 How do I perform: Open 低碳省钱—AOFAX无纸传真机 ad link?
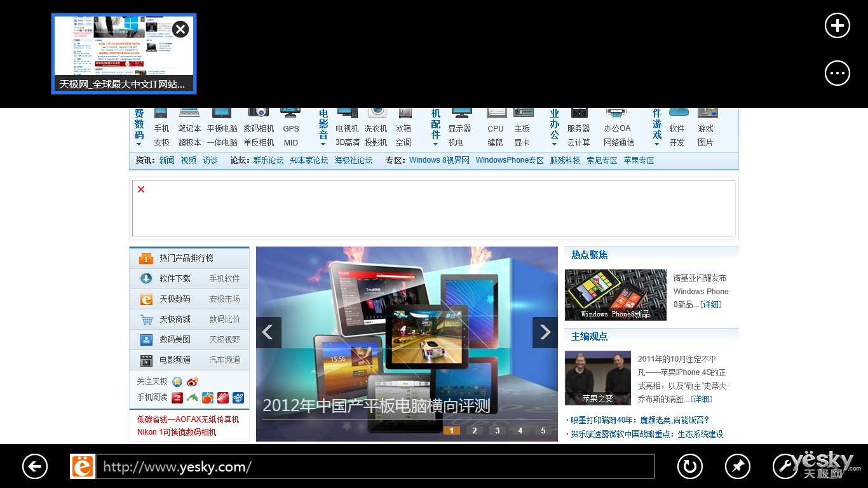(x=188, y=419)
